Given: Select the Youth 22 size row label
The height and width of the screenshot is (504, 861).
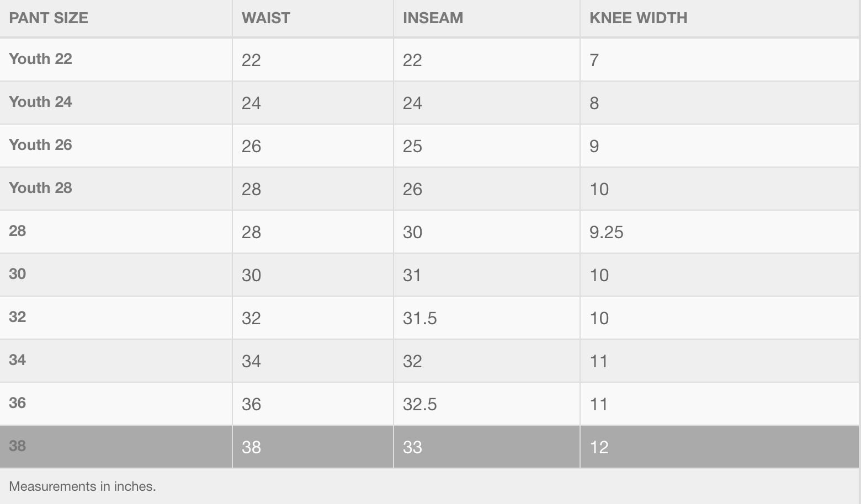Looking at the screenshot, I should click(x=41, y=59).
